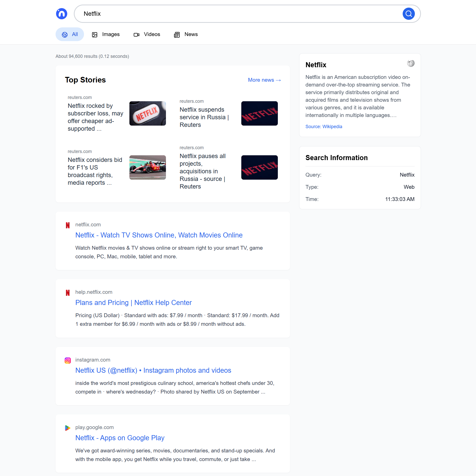Select the All results tab
Viewport: 476px width, 476px height.
point(70,34)
